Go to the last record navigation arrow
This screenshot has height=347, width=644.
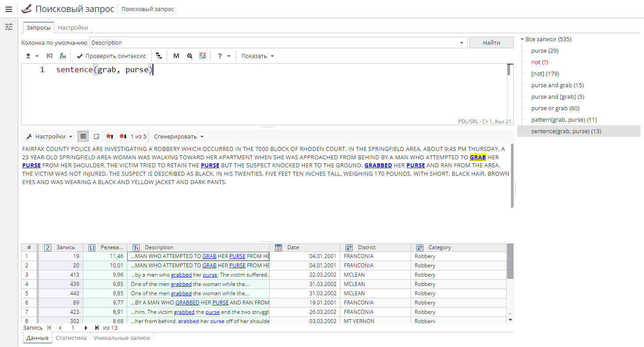click(97, 328)
